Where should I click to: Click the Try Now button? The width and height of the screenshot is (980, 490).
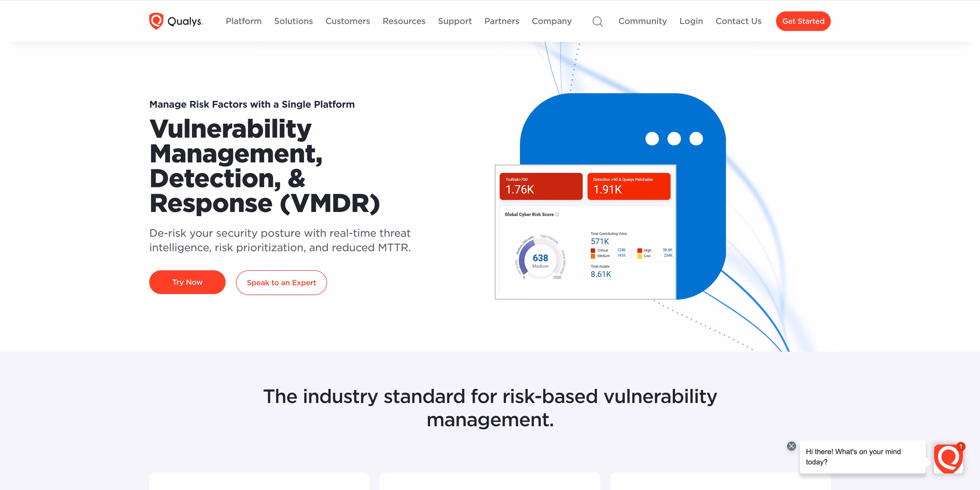coord(187,282)
